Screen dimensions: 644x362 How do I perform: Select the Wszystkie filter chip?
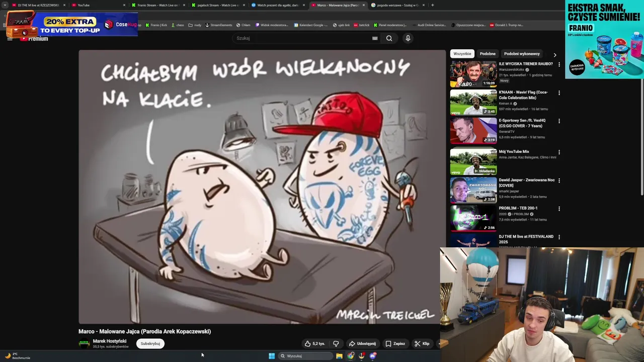(462, 54)
